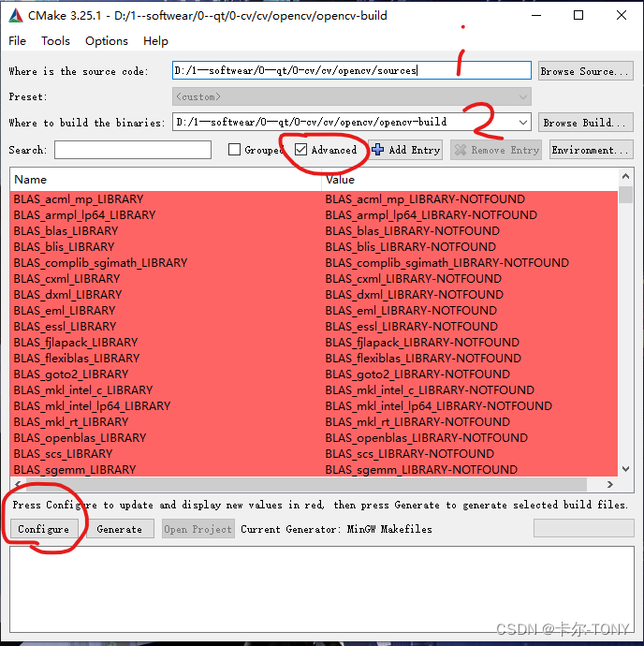Open the Tools menu
The image size is (644, 646).
[55, 41]
